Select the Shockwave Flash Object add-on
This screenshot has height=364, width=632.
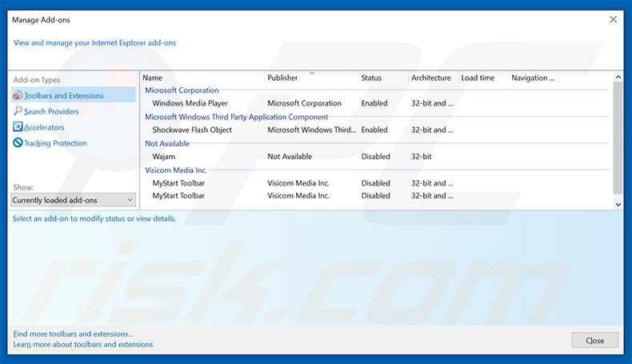[192, 130]
